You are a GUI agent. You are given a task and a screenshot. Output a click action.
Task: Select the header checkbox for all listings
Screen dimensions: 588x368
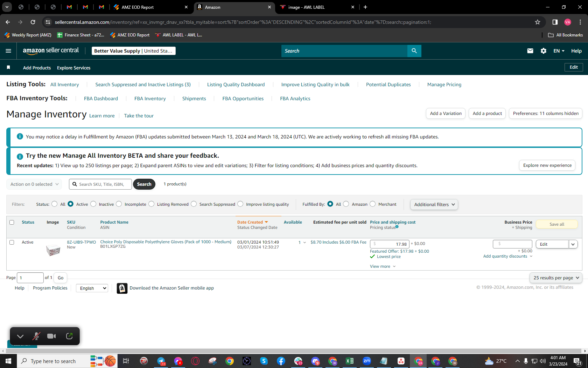(12, 222)
